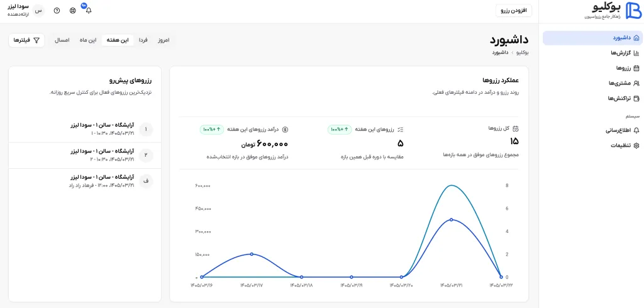Open تنظیمات in the sidebar
This screenshot has height=308, width=644.
(592, 145)
